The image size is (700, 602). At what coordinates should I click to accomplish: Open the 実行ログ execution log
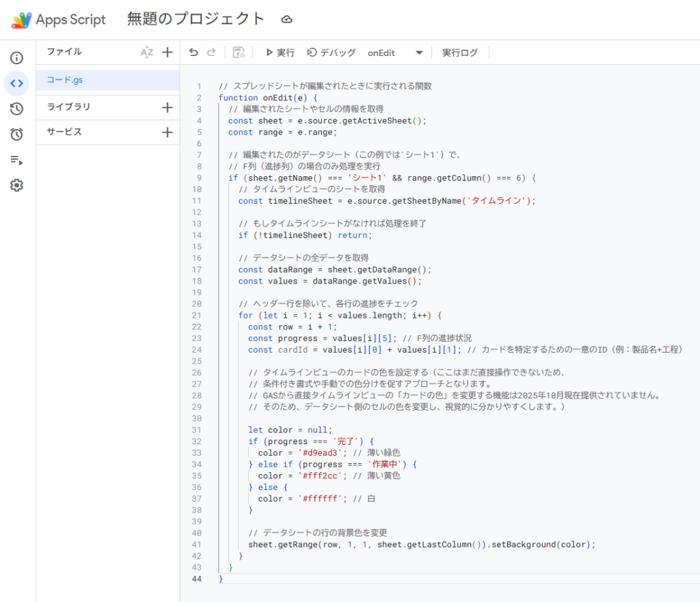point(460,53)
